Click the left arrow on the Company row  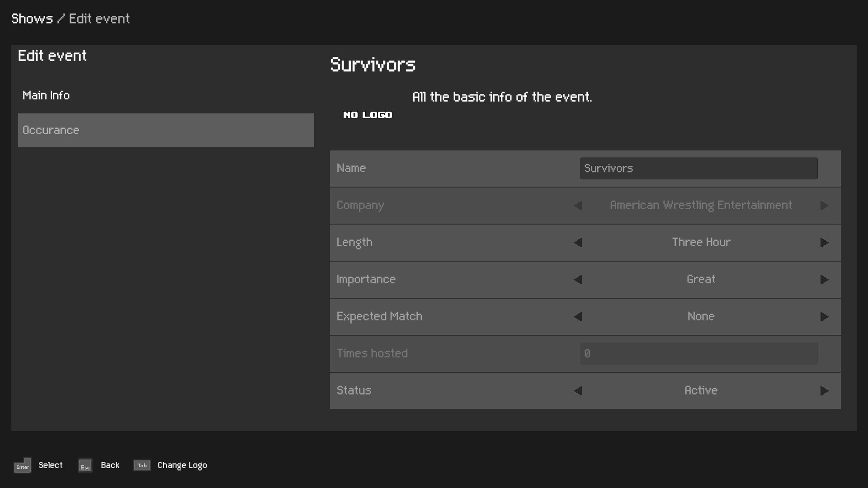[578, 206]
